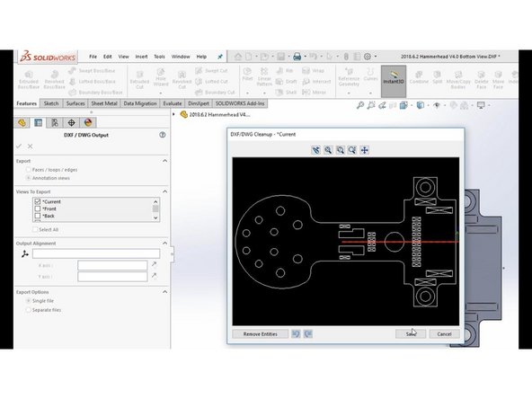Select Annotation views radio button
The width and height of the screenshot is (532, 399).
pyautogui.click(x=29, y=178)
